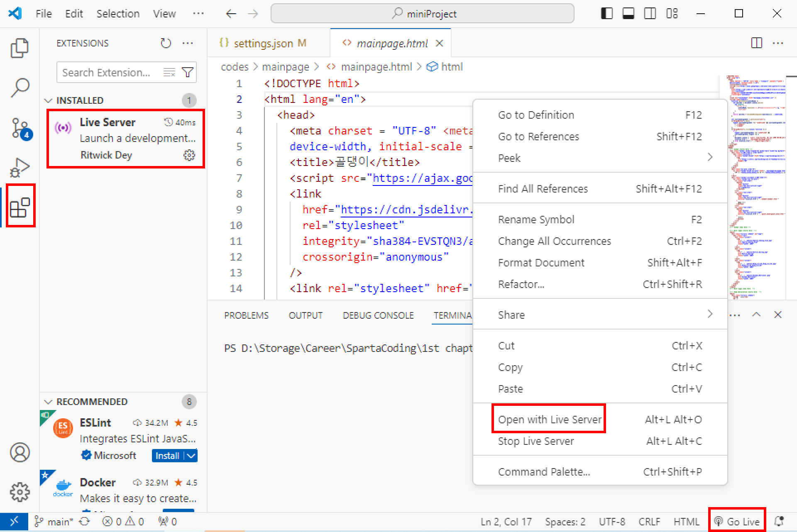Choose Go to Definition
The width and height of the screenshot is (797, 532).
pos(600,115)
